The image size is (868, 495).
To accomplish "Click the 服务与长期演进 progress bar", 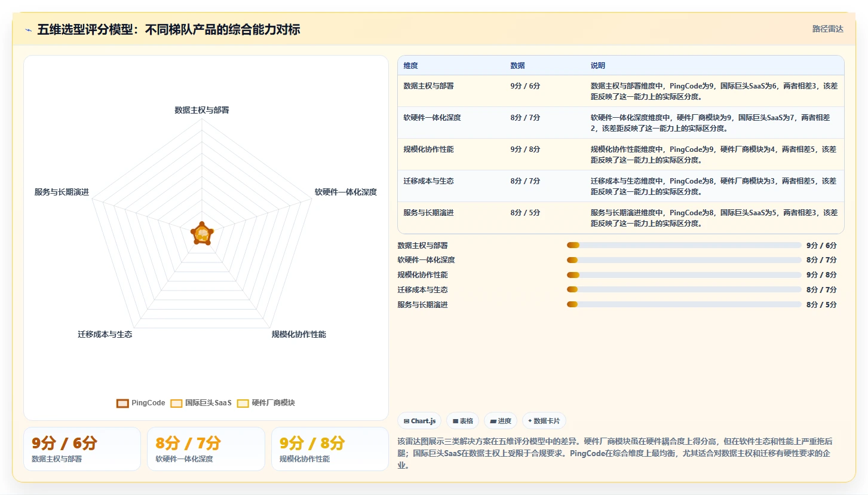I will pyautogui.click(x=684, y=304).
